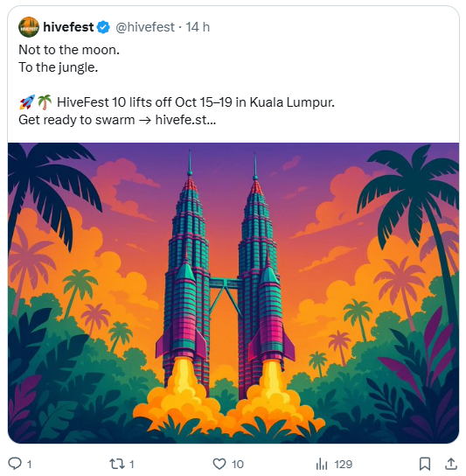Click the blue verified badge
Viewport: 466px width, 476px height.
click(x=103, y=27)
